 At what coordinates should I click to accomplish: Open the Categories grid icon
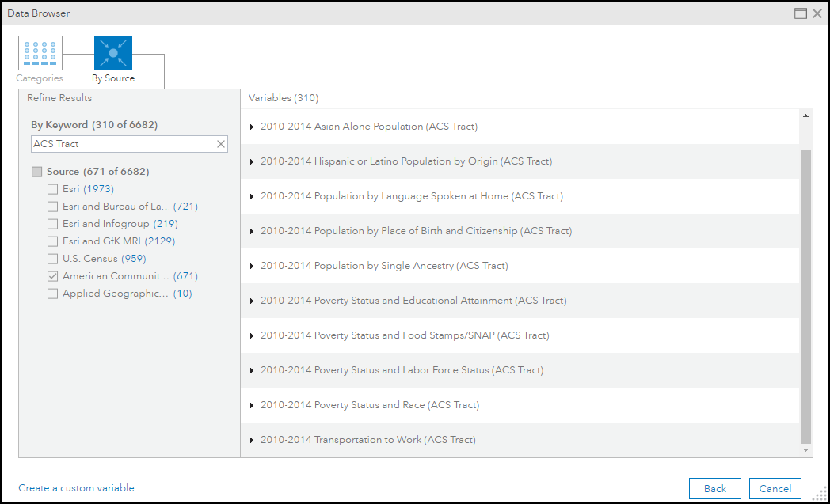tap(40, 53)
